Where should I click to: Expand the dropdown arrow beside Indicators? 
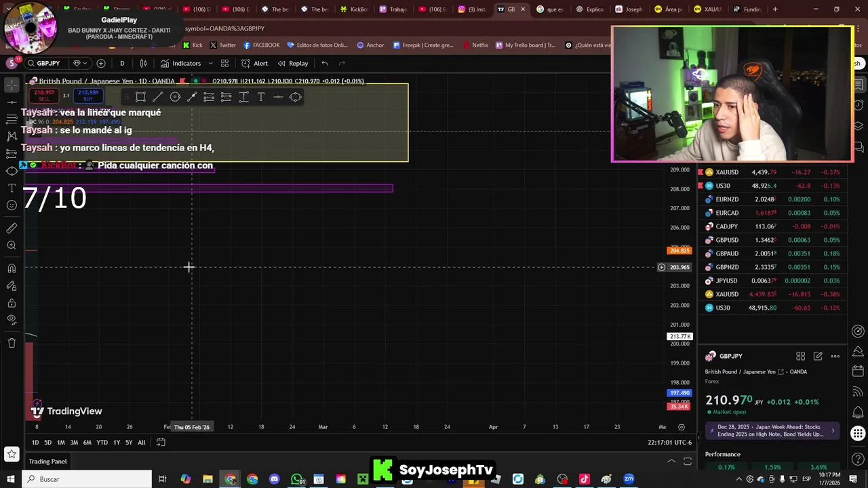point(210,63)
